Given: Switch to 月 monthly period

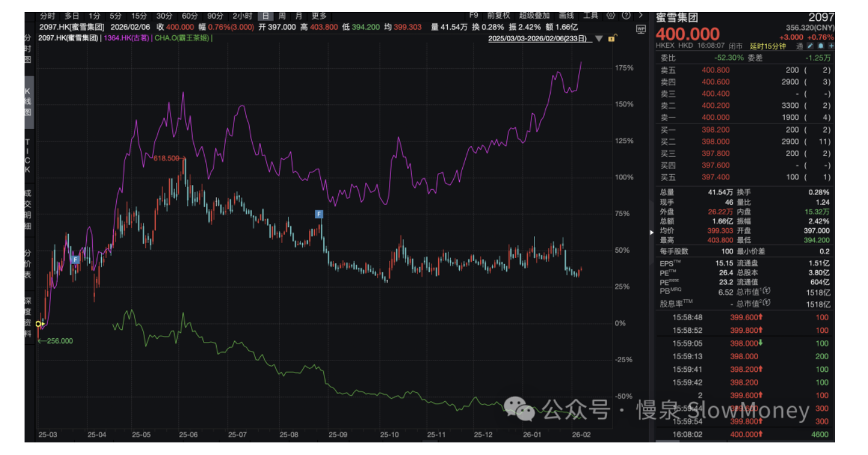Looking at the screenshot, I should [299, 16].
